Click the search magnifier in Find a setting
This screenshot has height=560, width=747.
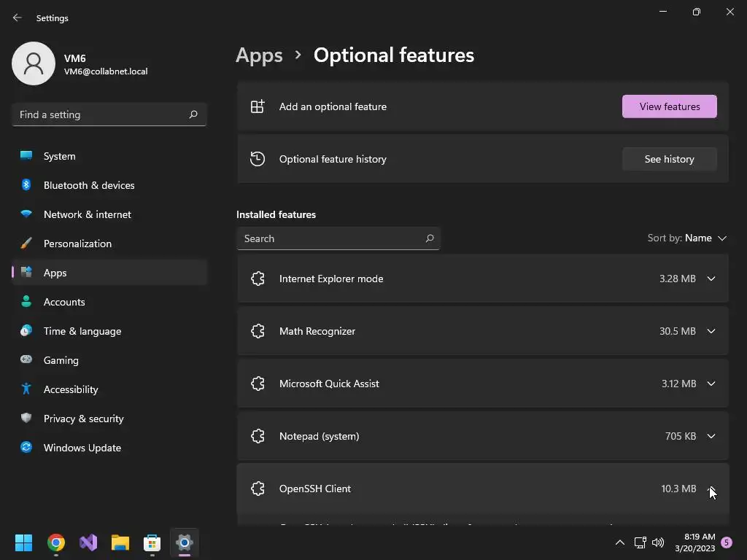pyautogui.click(x=193, y=114)
